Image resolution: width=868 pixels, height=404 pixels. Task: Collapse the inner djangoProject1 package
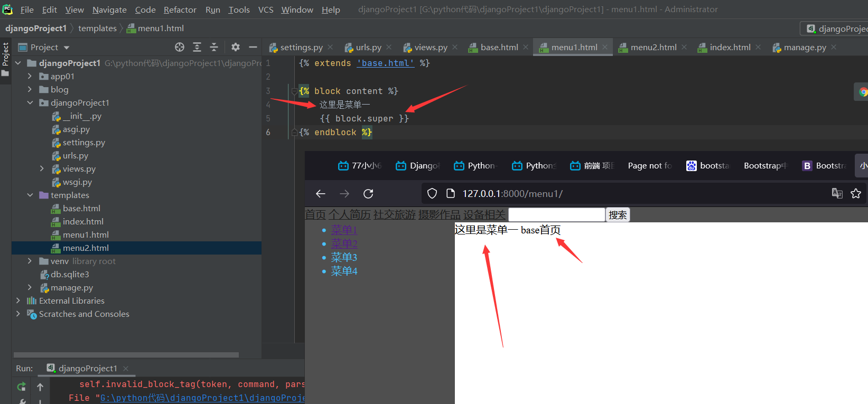30,102
